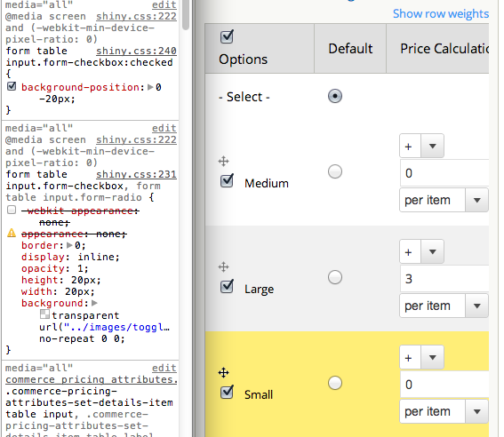
Task: Expand the background-position value triangle
Action: tap(150, 87)
